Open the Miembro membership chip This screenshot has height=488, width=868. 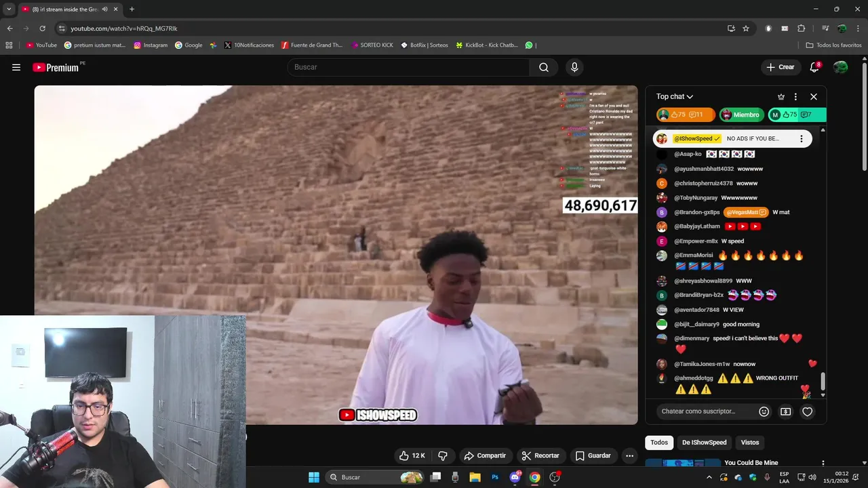[741, 115]
